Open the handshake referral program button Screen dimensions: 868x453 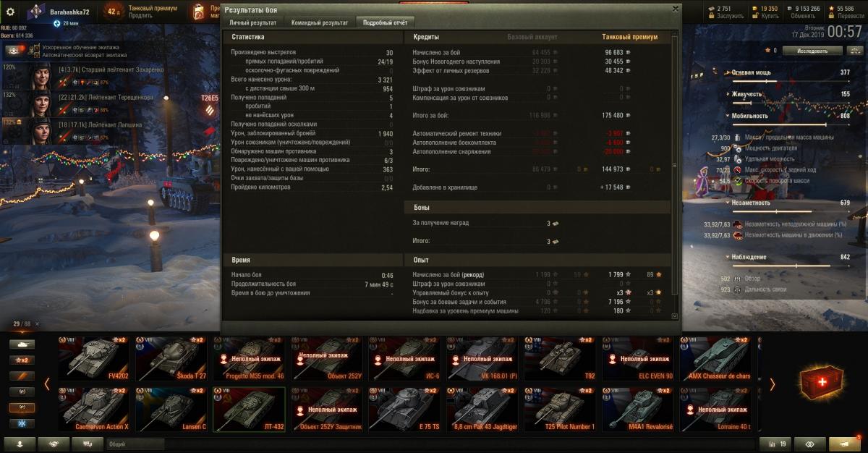pos(54,444)
